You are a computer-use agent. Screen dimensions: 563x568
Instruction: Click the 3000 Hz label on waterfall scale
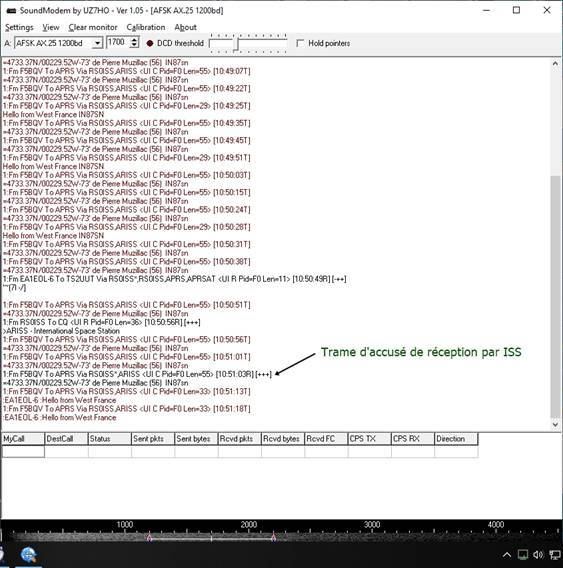(372, 525)
